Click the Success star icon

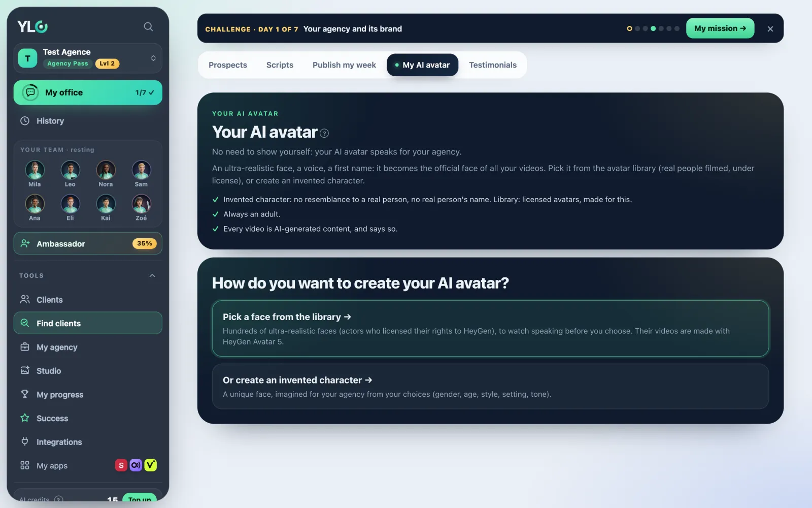(x=24, y=418)
